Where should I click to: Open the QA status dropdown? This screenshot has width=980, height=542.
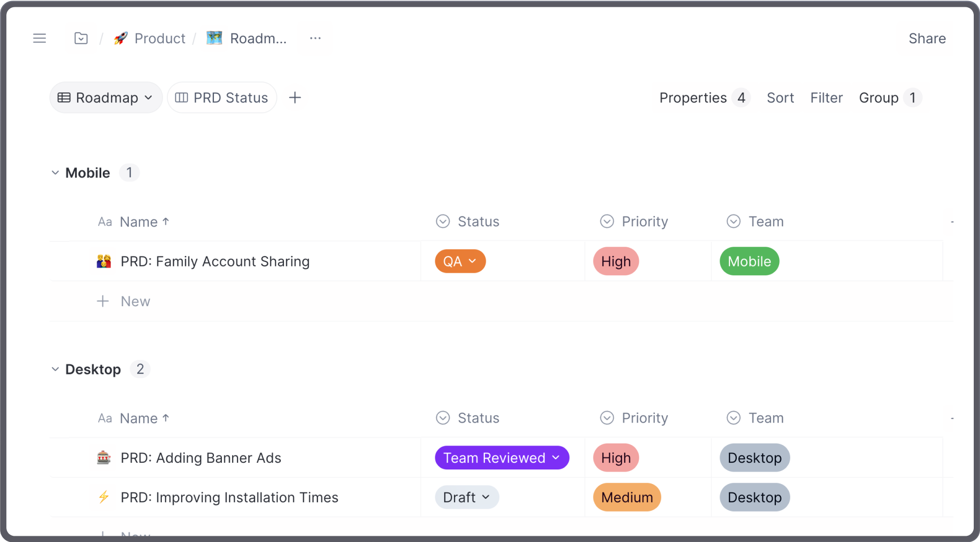460,261
